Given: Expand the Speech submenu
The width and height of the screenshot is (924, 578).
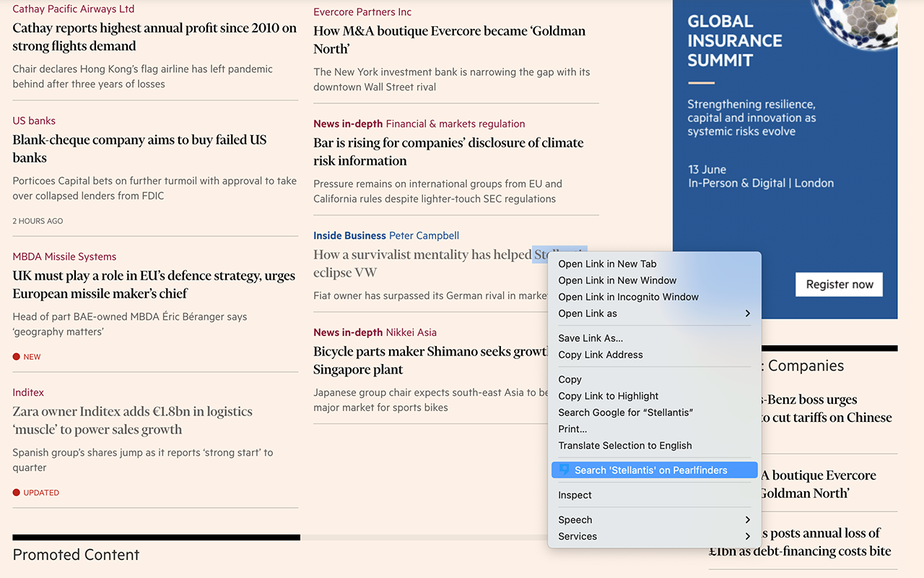Looking at the screenshot, I should pyautogui.click(x=654, y=519).
